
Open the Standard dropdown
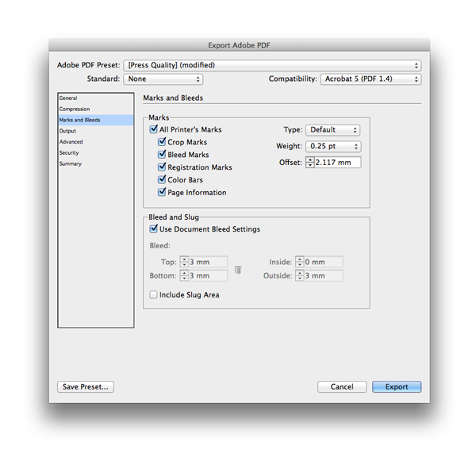[x=163, y=79]
